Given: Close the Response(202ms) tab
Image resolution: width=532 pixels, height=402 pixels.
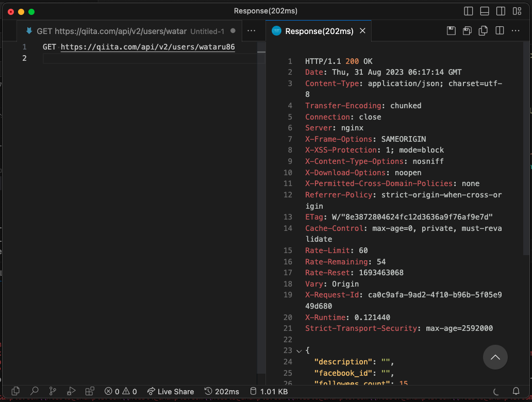Looking at the screenshot, I should click(362, 31).
